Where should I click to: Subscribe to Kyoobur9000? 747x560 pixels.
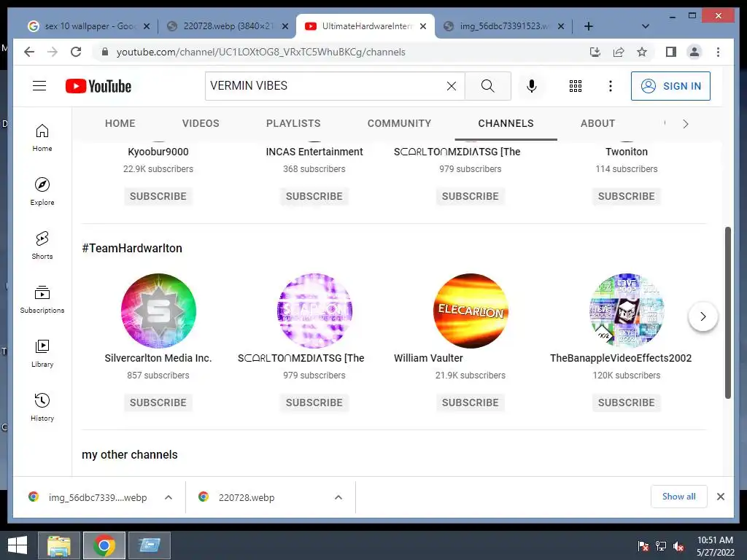point(158,196)
